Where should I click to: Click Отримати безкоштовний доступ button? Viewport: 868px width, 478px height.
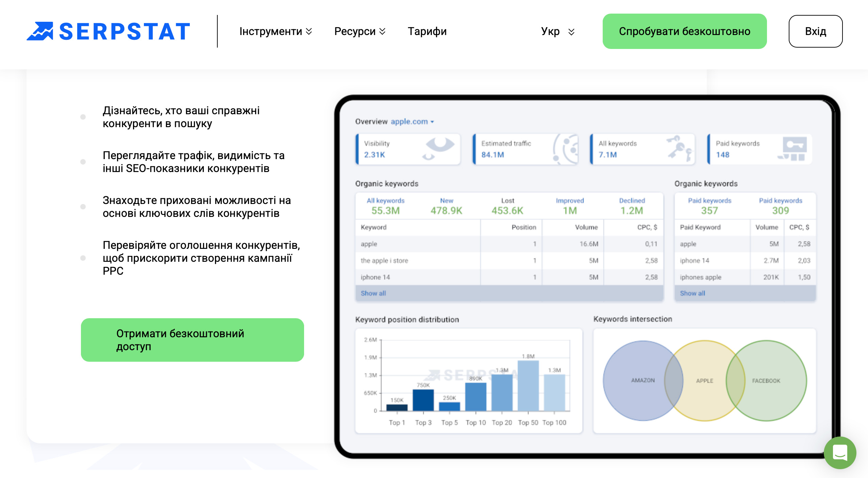(193, 340)
